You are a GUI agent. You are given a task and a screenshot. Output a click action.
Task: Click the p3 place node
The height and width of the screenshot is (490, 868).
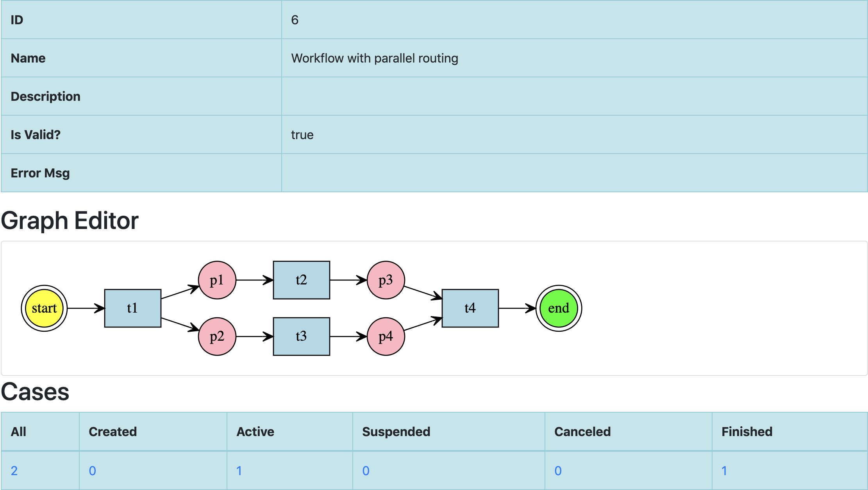386,280
